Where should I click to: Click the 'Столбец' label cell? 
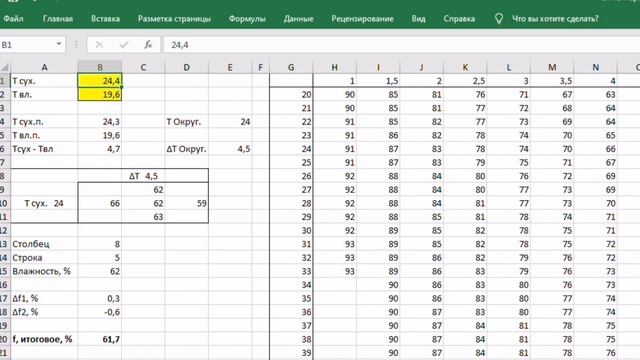tap(44, 244)
